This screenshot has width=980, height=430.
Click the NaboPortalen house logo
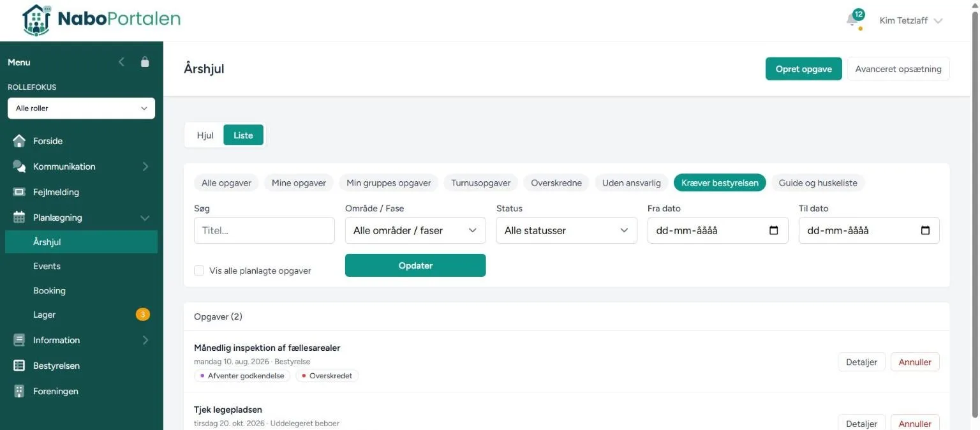[x=36, y=20]
